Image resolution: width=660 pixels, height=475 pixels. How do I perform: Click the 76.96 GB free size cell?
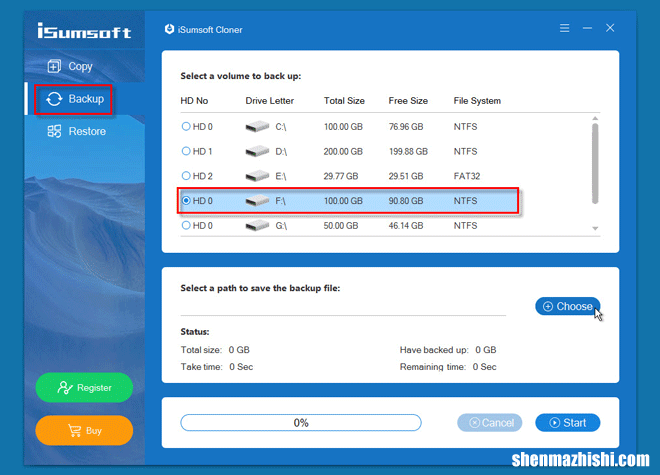click(x=406, y=126)
